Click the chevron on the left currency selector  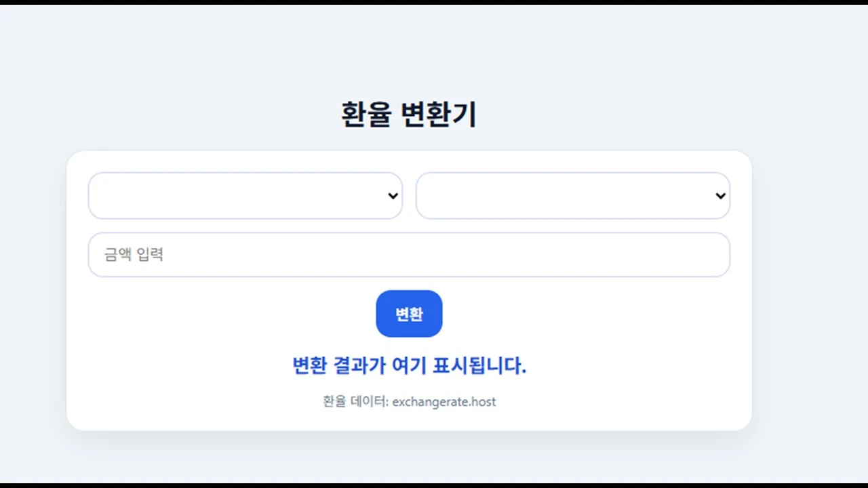pyautogui.click(x=392, y=196)
